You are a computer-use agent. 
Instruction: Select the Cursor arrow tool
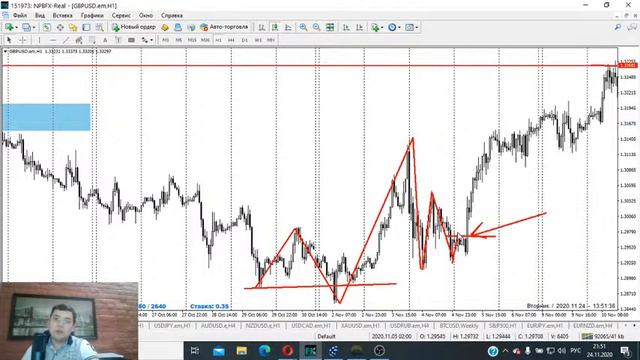9,40
